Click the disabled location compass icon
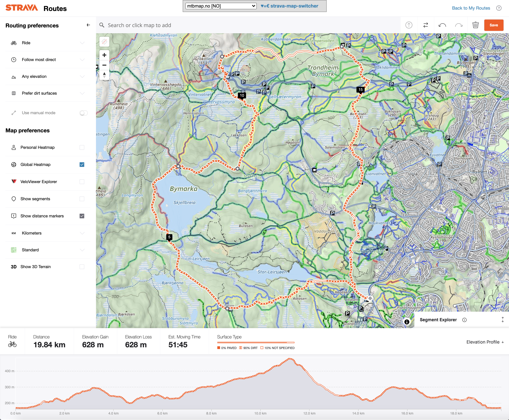Viewport: 509px width, 420px height. 104,42
